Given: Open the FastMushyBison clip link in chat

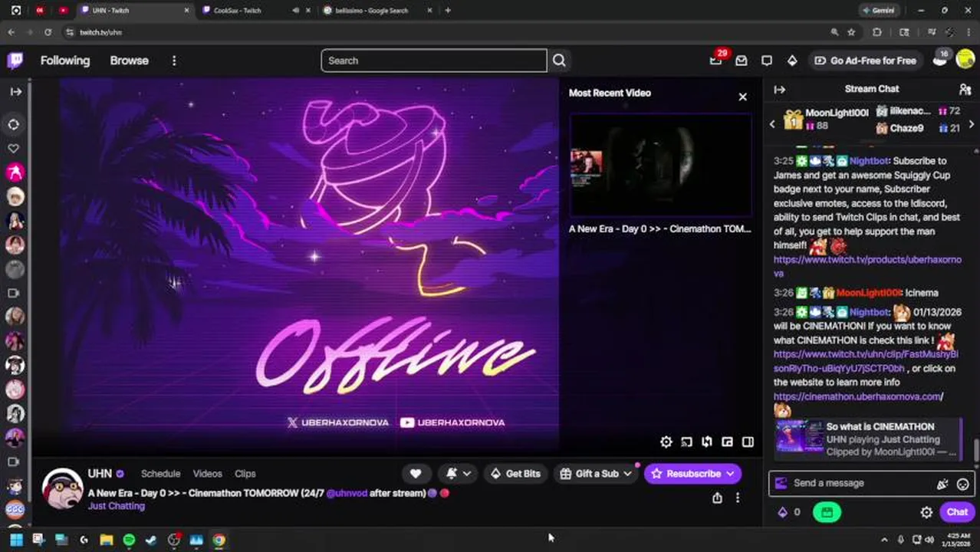Looking at the screenshot, I should click(865, 361).
